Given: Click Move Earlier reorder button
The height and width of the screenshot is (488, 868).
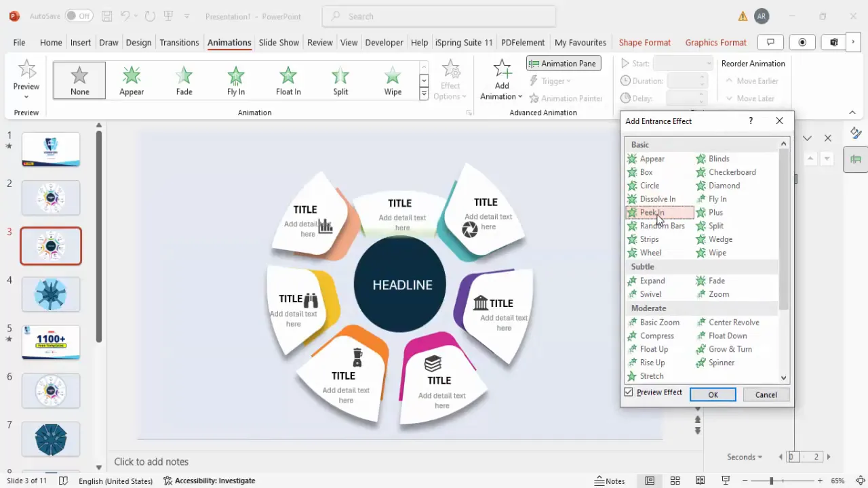Looking at the screenshot, I should (752, 81).
